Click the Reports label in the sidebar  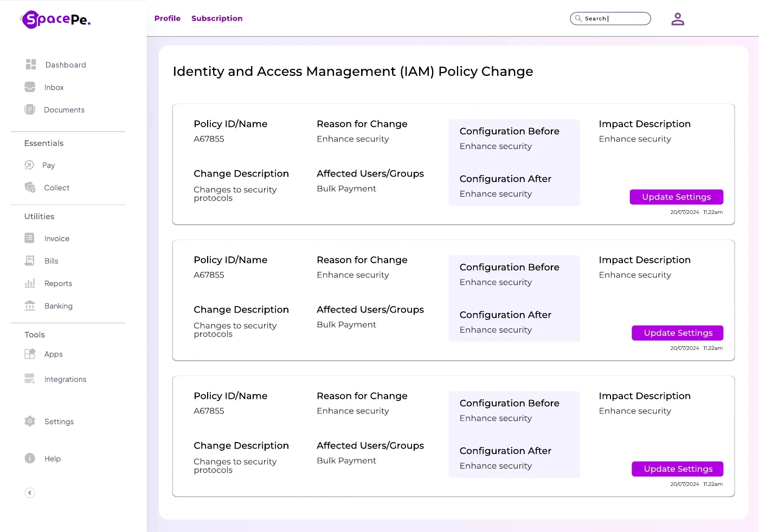pyautogui.click(x=58, y=284)
